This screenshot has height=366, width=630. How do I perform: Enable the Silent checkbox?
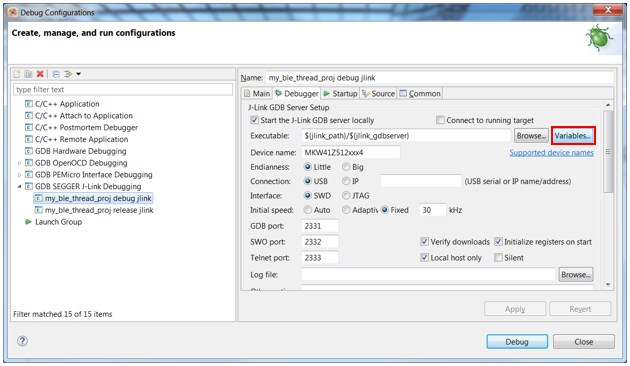(x=498, y=258)
